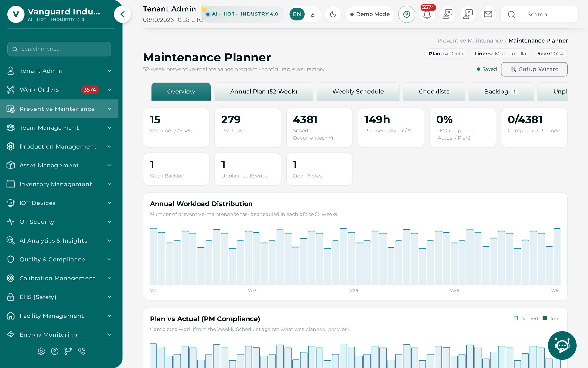Screen dimensions: 588x368
Task: Select EN language toggle
Action: pyautogui.click(x=297, y=14)
